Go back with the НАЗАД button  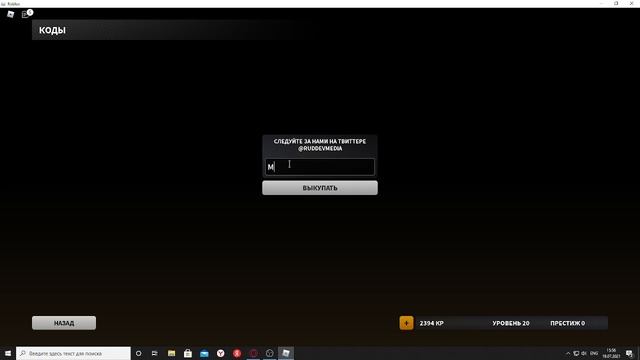(x=64, y=323)
